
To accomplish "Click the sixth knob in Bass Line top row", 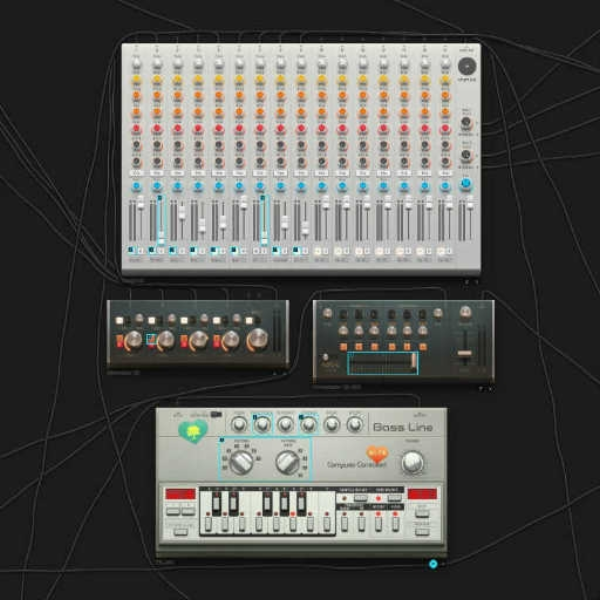I will [355, 425].
